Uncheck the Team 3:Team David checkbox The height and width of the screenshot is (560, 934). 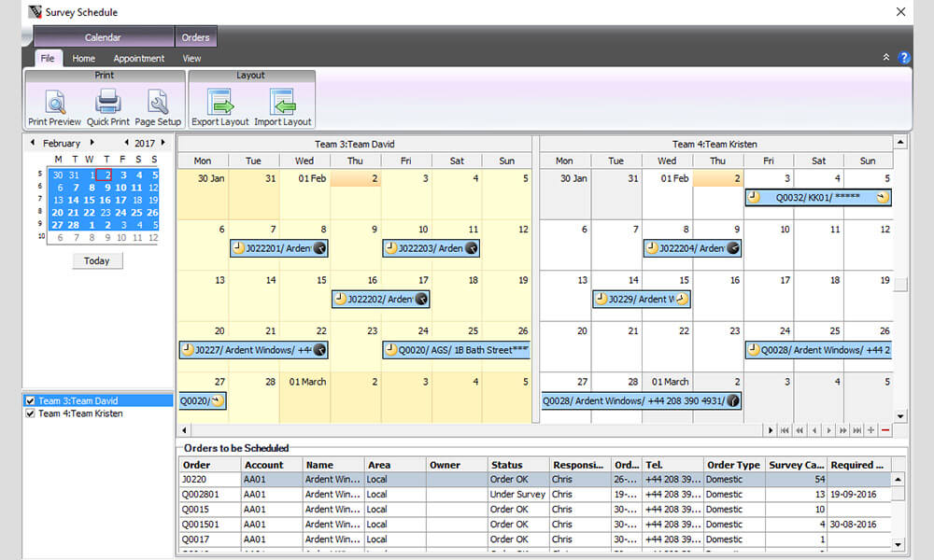pos(31,401)
